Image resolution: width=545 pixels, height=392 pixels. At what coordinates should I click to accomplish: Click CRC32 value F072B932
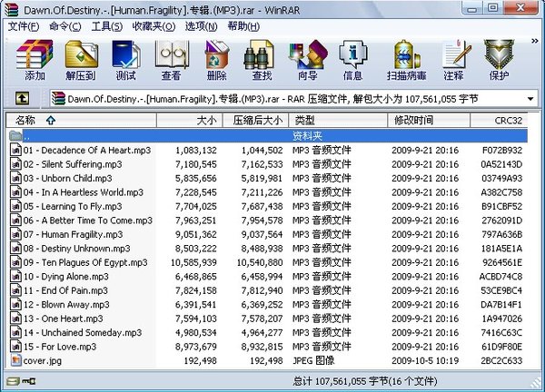click(502, 150)
